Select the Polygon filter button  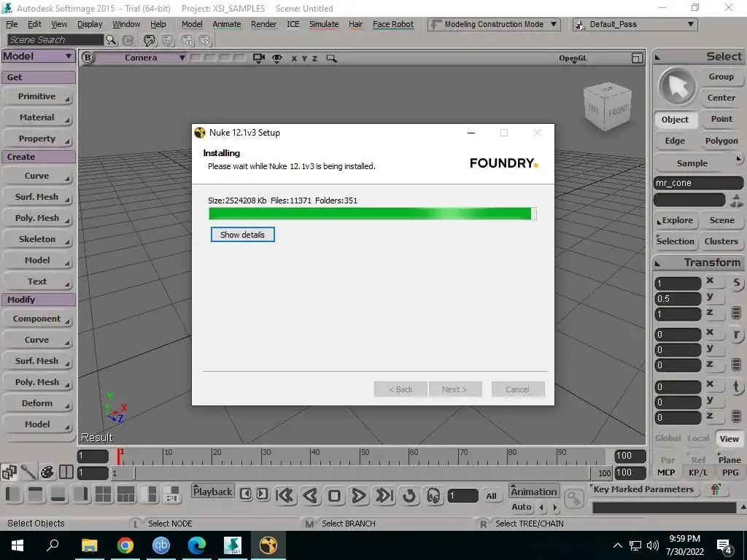tap(721, 141)
